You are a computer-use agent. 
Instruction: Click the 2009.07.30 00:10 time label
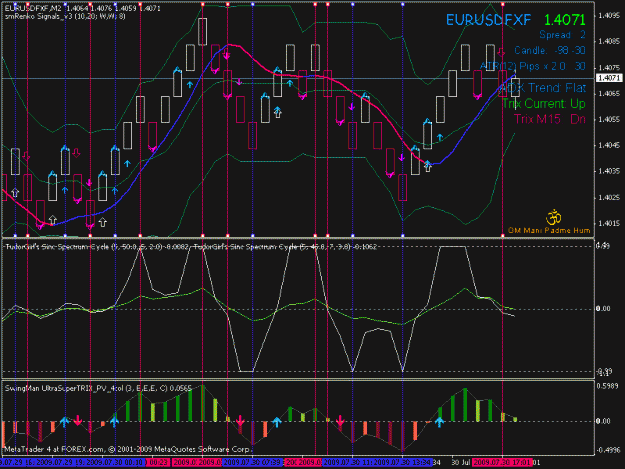pos(117,462)
